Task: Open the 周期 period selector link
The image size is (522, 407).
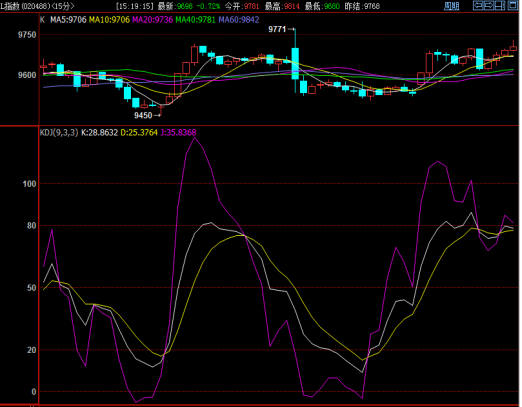Action: coord(451,6)
